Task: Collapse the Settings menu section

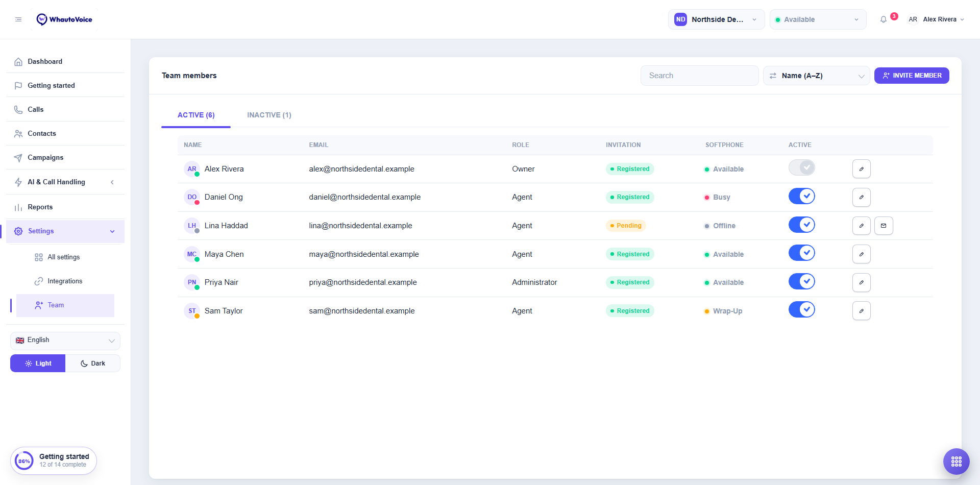Action: coord(65,231)
